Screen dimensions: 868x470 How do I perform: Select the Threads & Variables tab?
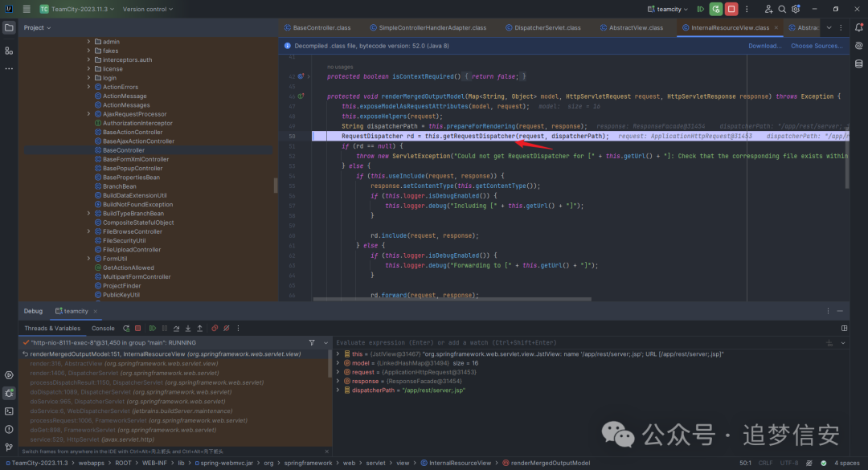(52, 329)
